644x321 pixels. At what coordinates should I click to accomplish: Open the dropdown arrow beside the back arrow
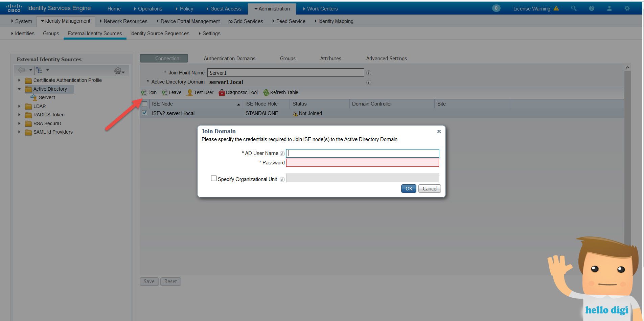pyautogui.click(x=30, y=70)
